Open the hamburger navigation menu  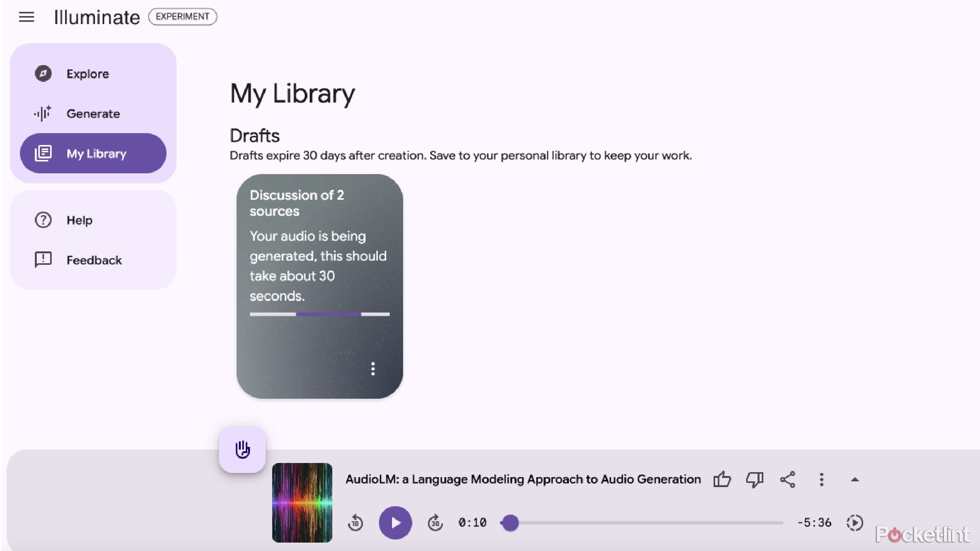[26, 17]
